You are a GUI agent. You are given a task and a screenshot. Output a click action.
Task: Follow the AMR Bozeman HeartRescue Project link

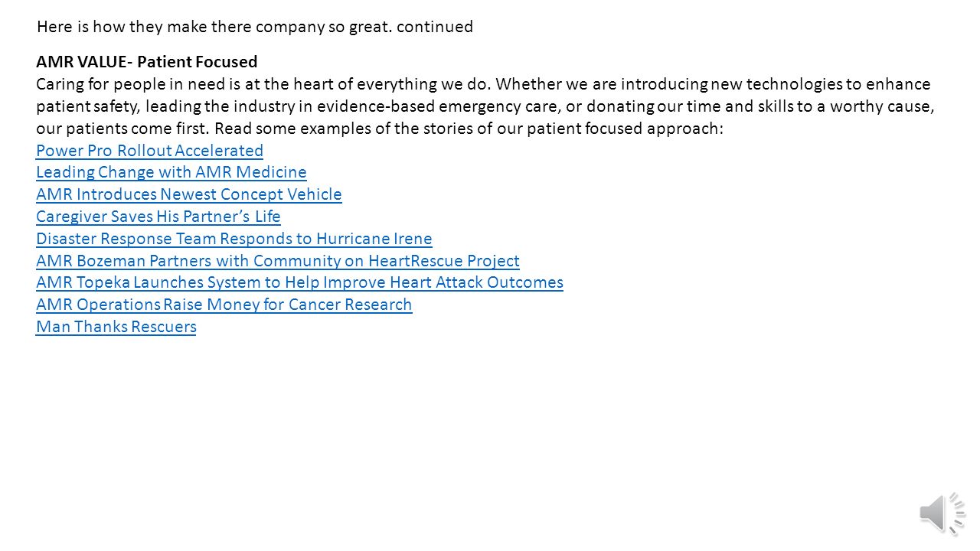tap(277, 261)
